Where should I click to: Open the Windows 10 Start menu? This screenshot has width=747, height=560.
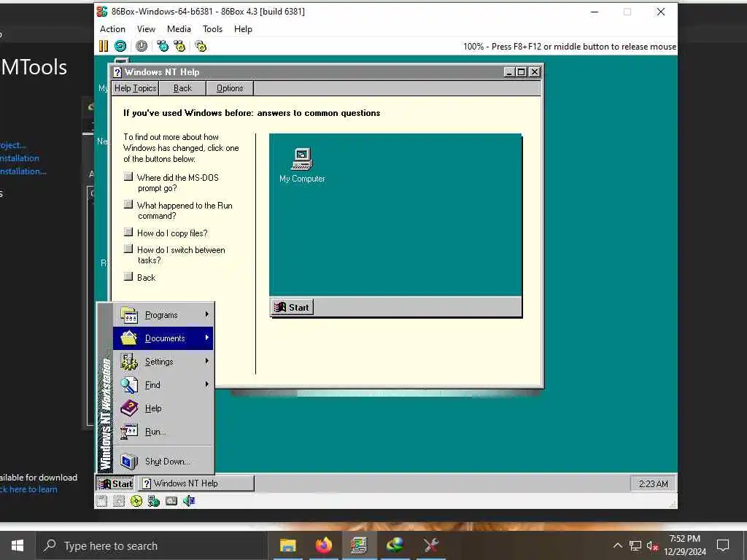(18, 545)
